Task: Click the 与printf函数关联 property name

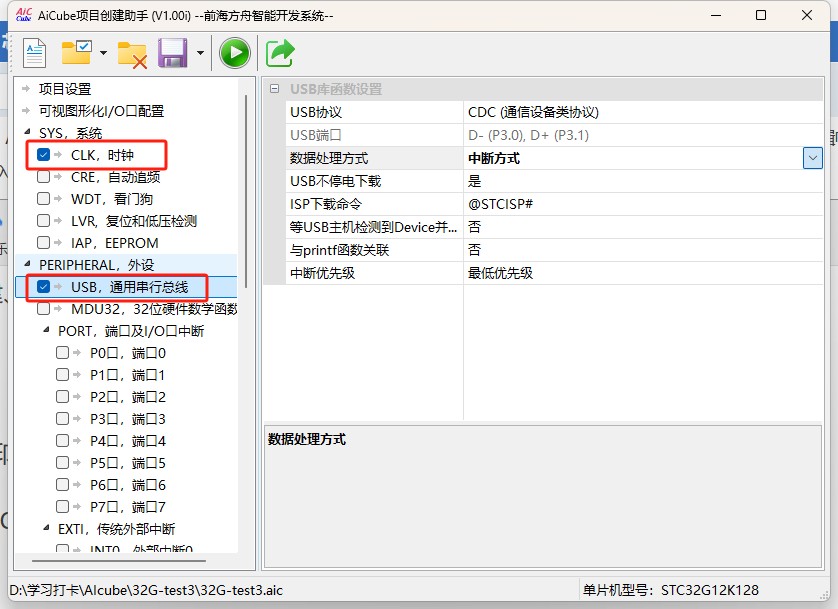Action: tap(339, 250)
